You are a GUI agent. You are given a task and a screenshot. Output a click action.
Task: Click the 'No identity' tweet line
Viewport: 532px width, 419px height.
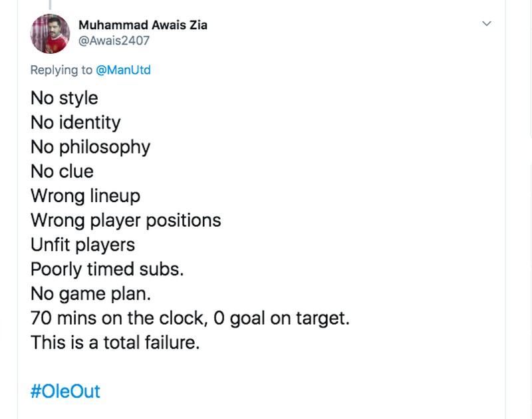click(x=76, y=122)
